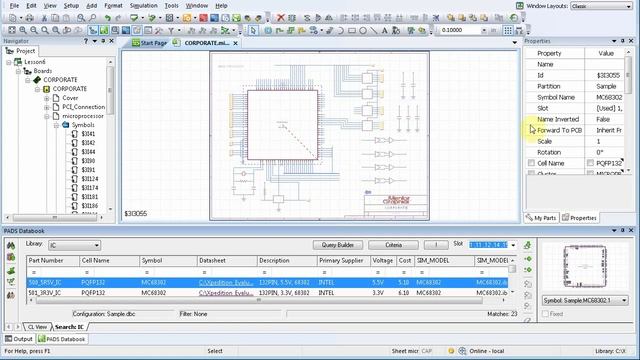Click the help question mark in Navigator
Screen dimensions: 640x360
pyautogui.click(x=86, y=41)
